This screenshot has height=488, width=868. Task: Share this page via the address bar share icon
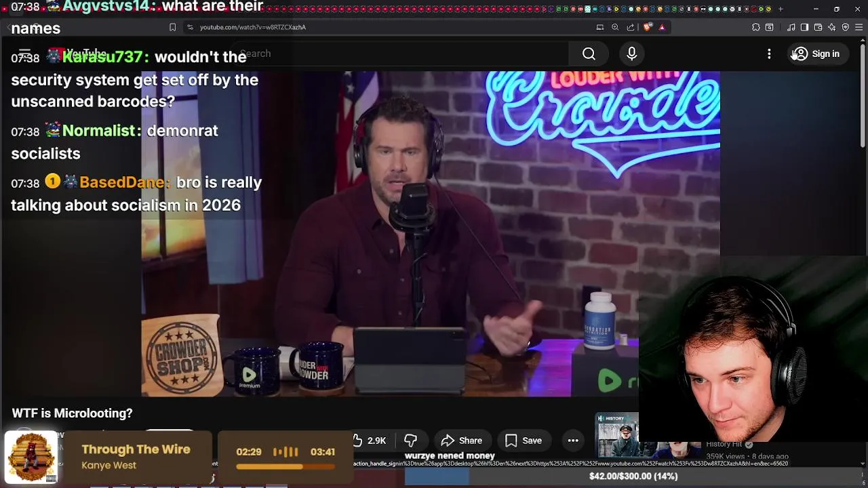point(631,27)
